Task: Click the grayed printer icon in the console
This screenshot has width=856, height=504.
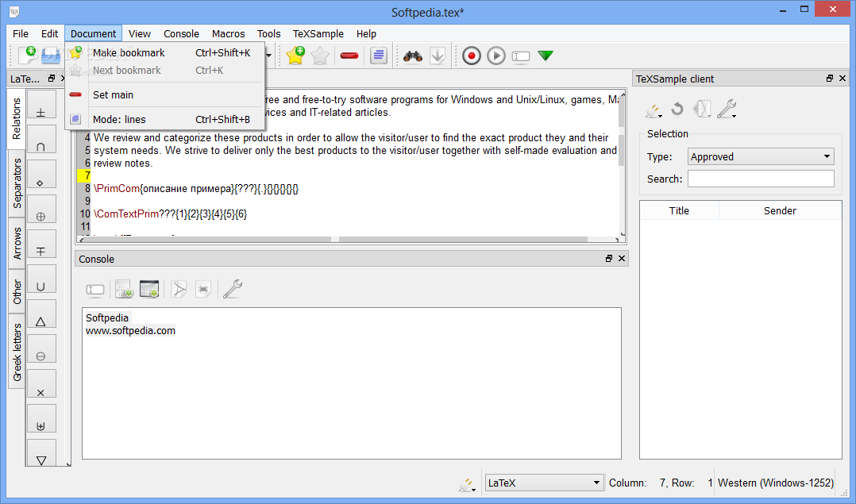Action: click(x=203, y=289)
